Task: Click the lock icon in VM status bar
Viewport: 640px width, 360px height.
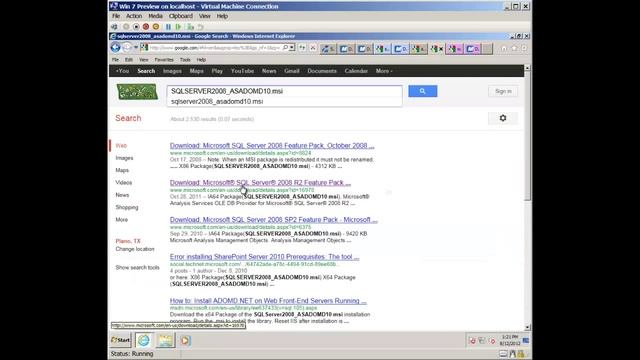Action: click(521, 354)
